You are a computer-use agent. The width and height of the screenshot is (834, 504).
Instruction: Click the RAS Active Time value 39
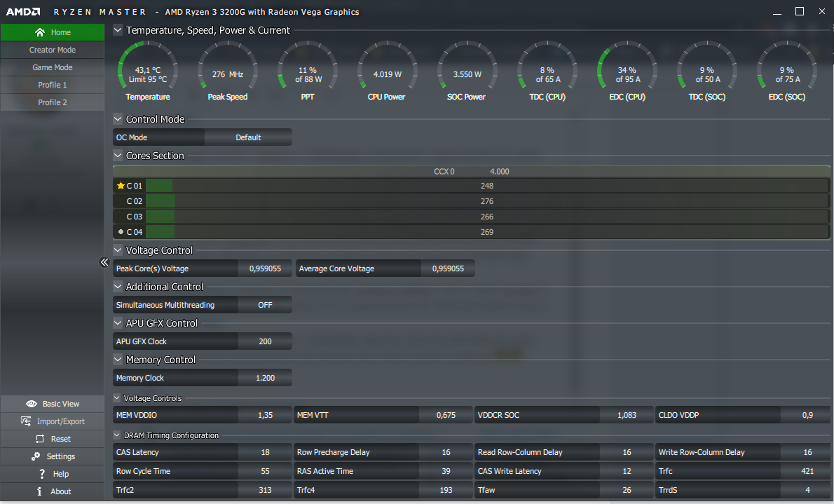tap(446, 472)
